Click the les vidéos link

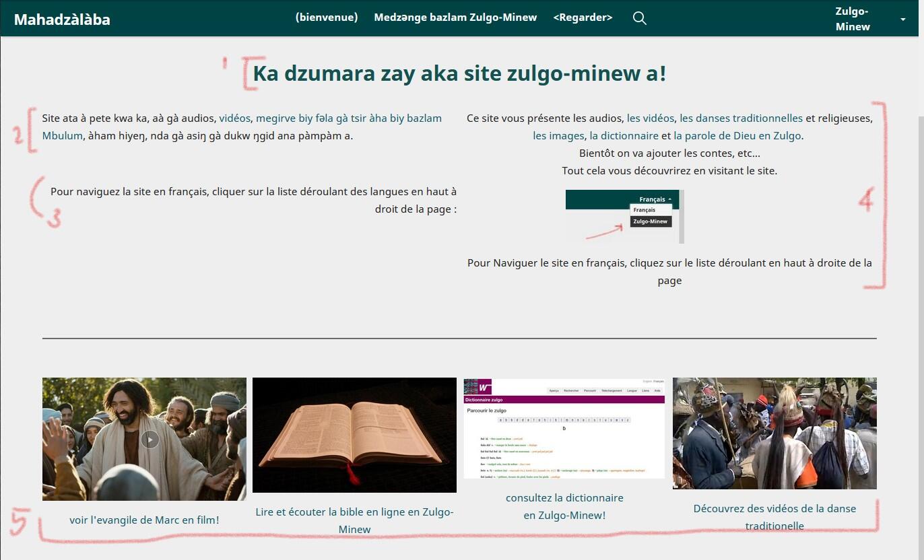(650, 118)
